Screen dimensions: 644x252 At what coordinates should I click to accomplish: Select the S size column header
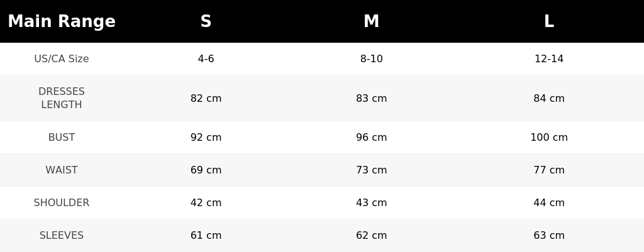point(206,21)
